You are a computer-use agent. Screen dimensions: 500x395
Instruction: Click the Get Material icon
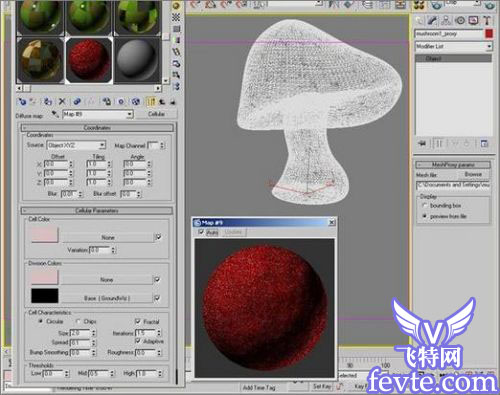(x=22, y=101)
